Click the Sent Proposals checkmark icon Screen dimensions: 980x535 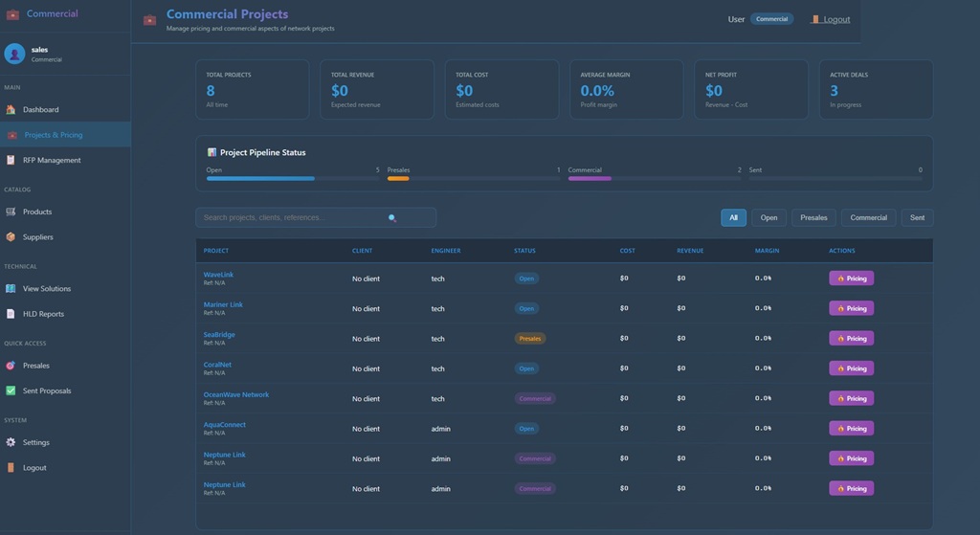11,391
